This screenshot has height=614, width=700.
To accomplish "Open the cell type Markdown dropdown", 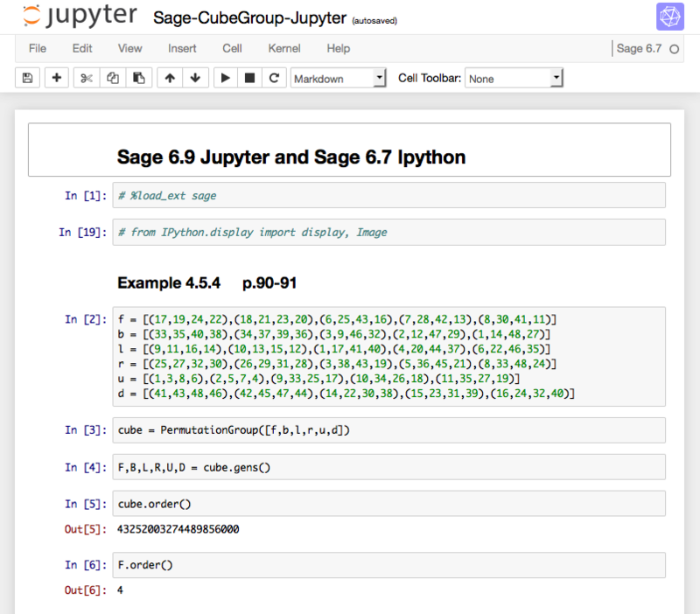I will (x=338, y=78).
